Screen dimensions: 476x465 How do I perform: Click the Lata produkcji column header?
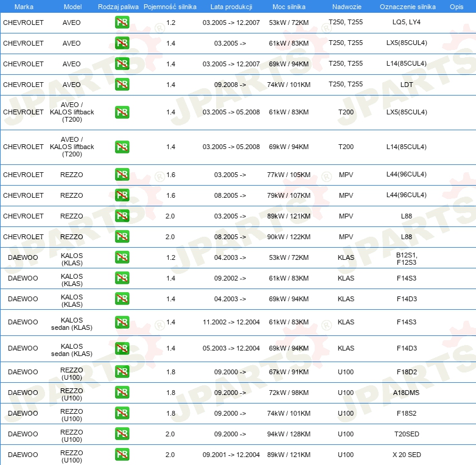point(231,7)
